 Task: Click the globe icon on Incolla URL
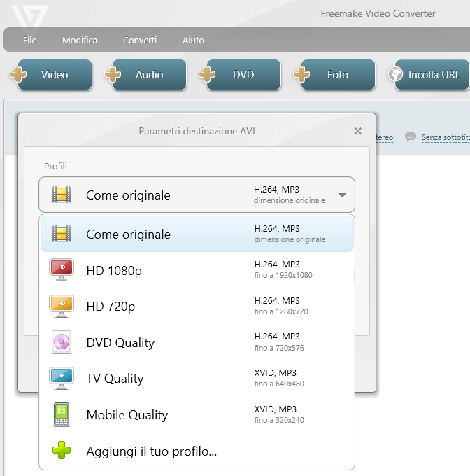tap(396, 74)
